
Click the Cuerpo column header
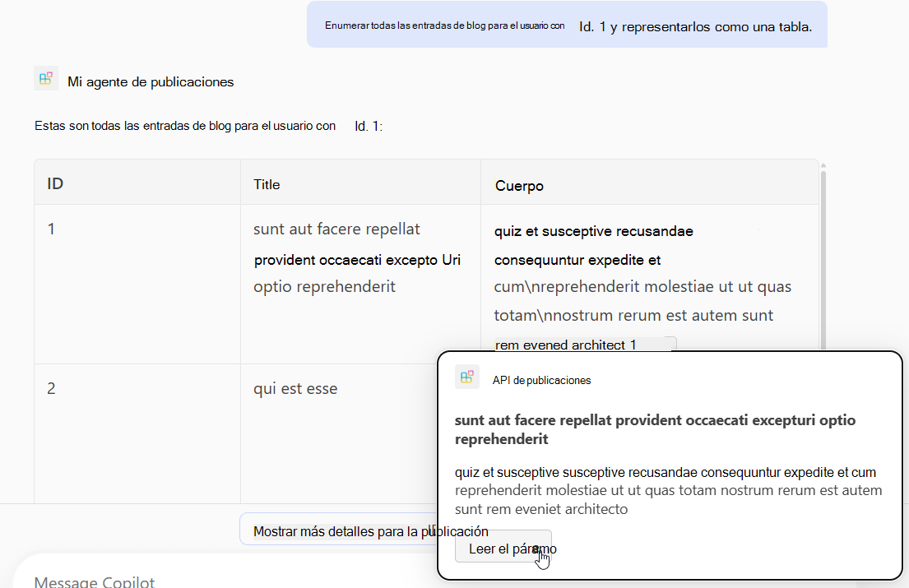pos(519,185)
